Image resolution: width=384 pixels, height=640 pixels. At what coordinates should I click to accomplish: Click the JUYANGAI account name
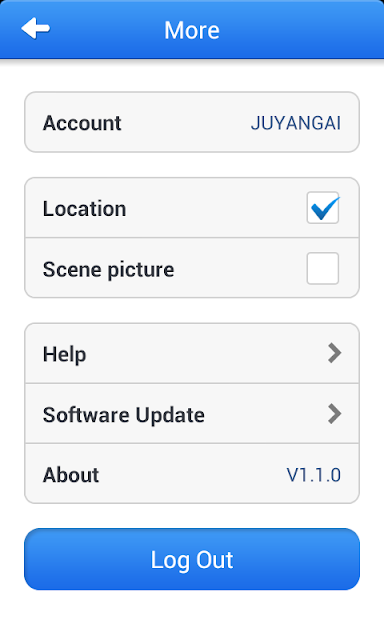click(x=295, y=123)
